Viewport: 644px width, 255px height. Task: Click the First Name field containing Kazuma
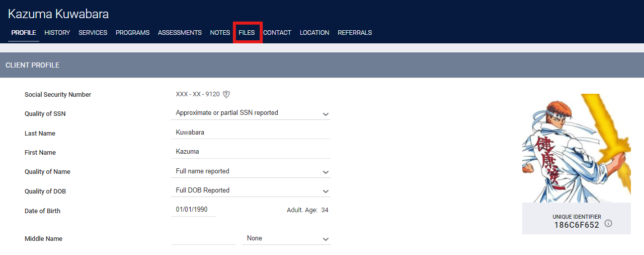coord(251,152)
